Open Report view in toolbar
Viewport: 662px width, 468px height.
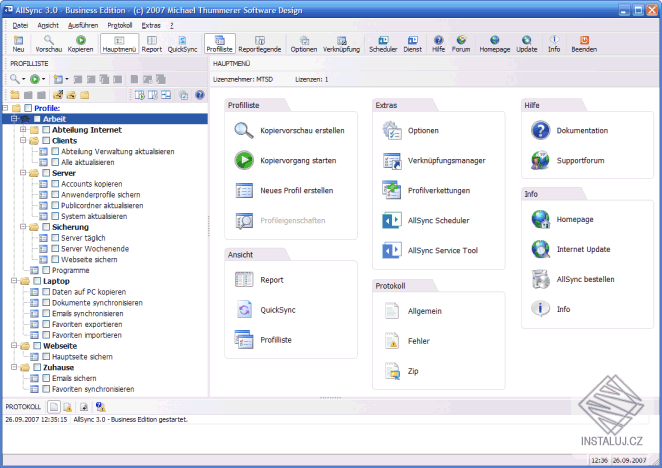(x=152, y=44)
